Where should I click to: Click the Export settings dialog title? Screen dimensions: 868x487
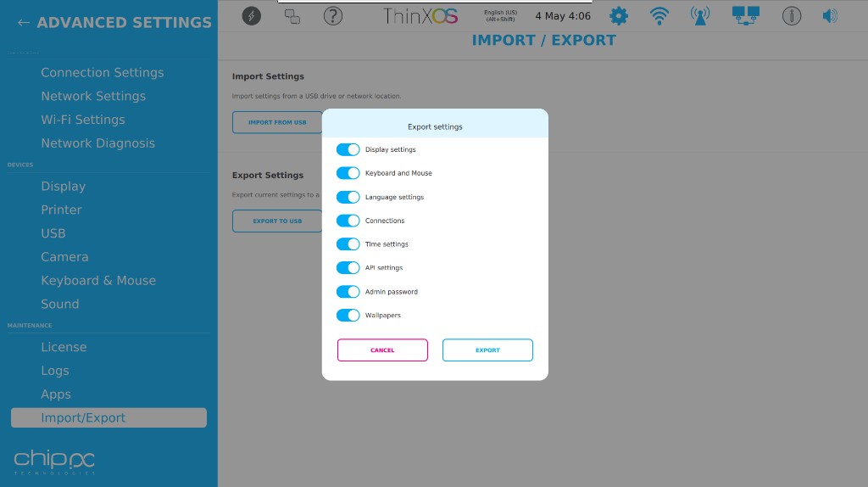pos(435,127)
